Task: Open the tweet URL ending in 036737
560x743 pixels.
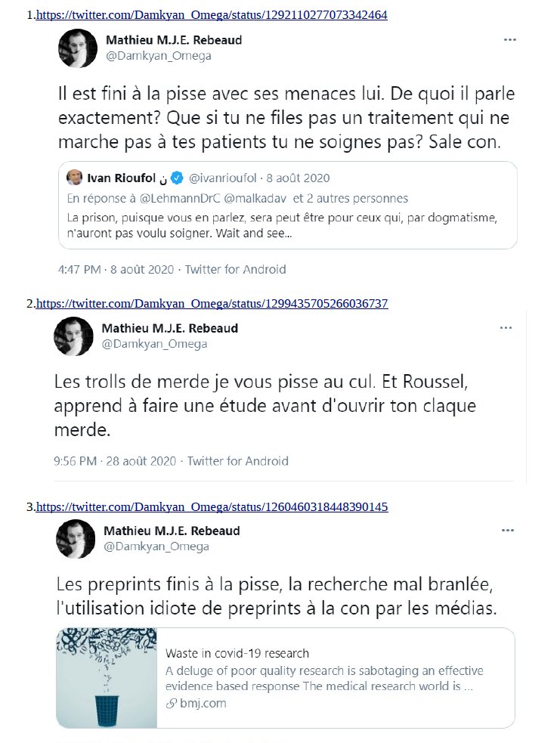Action: (212, 304)
